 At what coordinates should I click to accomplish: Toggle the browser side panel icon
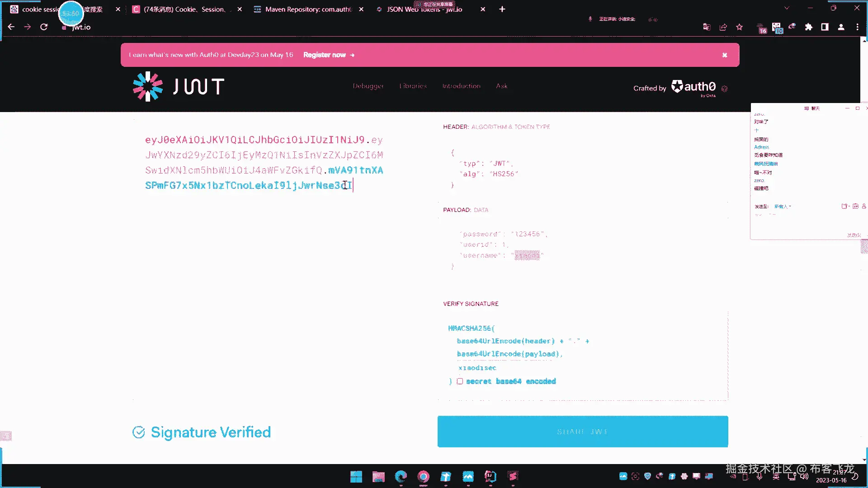point(825,27)
